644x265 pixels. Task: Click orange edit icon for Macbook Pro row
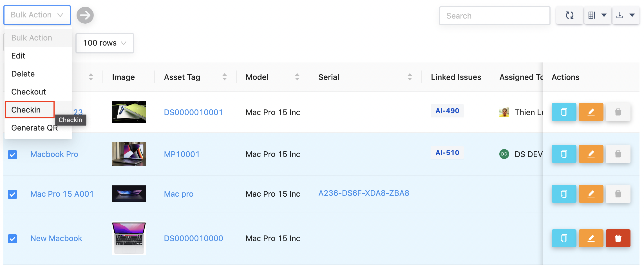point(591,154)
